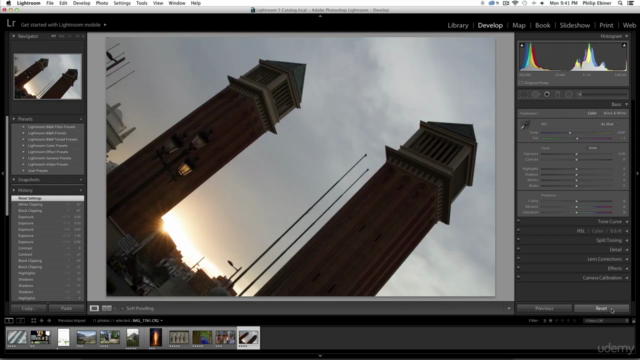The height and width of the screenshot is (360, 640).
Task: Toggle highlight clipping indicator in histogram
Action: (x=624, y=45)
